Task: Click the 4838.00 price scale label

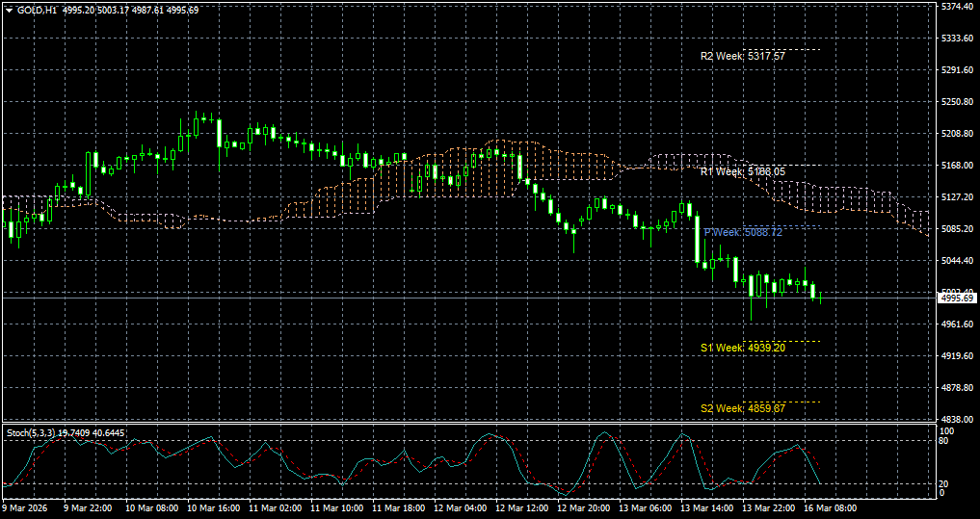Action: [957, 419]
